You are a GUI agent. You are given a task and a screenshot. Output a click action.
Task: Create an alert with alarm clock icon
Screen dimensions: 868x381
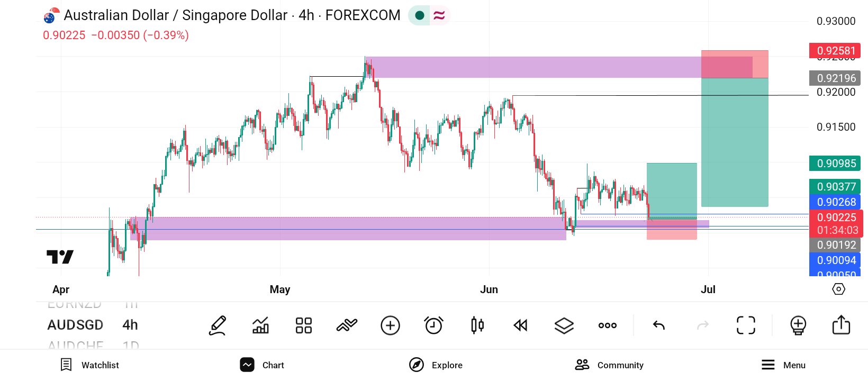(433, 325)
